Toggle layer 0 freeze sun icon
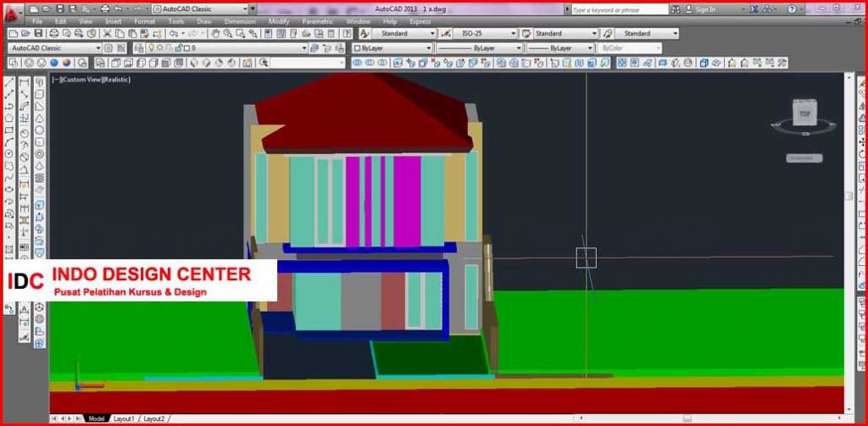Image resolution: width=868 pixels, height=426 pixels. (x=159, y=48)
